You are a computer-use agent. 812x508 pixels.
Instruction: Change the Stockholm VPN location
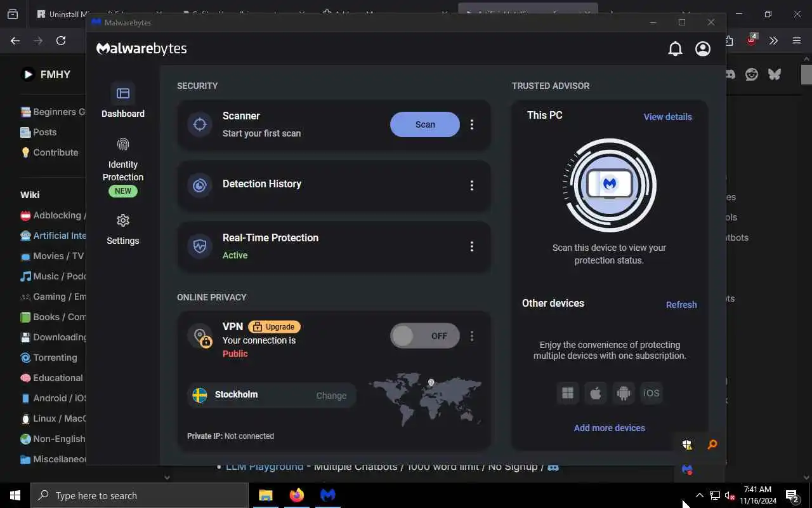331,396
